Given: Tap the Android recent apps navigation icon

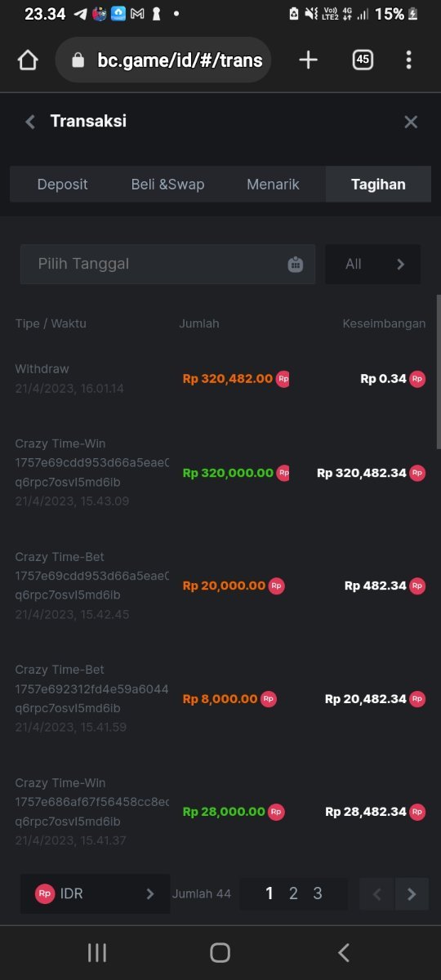Looking at the screenshot, I should coord(97,952).
